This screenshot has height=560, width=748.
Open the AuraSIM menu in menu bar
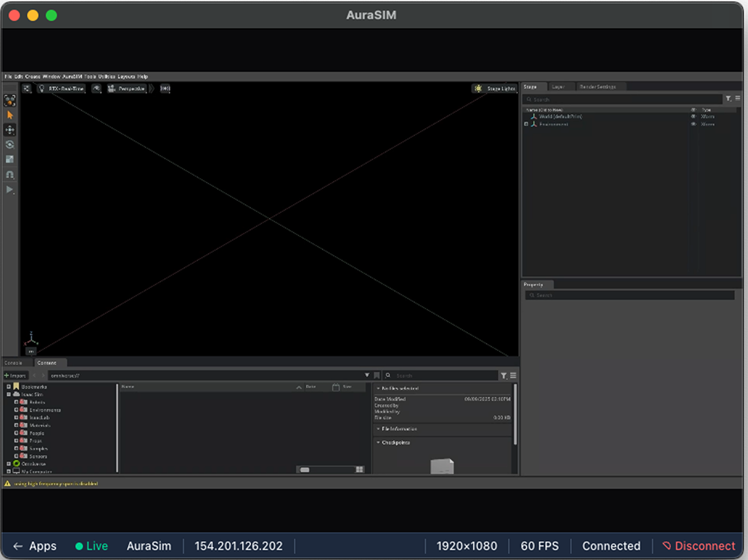pyautogui.click(x=72, y=77)
